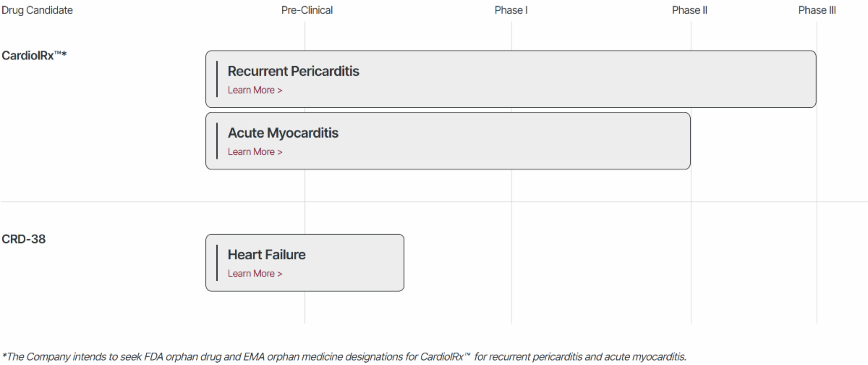This screenshot has height=365, width=868.
Task: Open Learn More under Recurrent Pericarditis
Action: pos(255,91)
